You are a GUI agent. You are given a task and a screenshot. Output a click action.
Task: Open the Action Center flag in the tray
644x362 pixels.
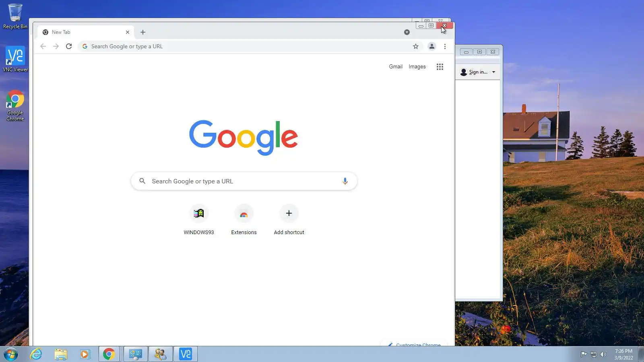584,354
